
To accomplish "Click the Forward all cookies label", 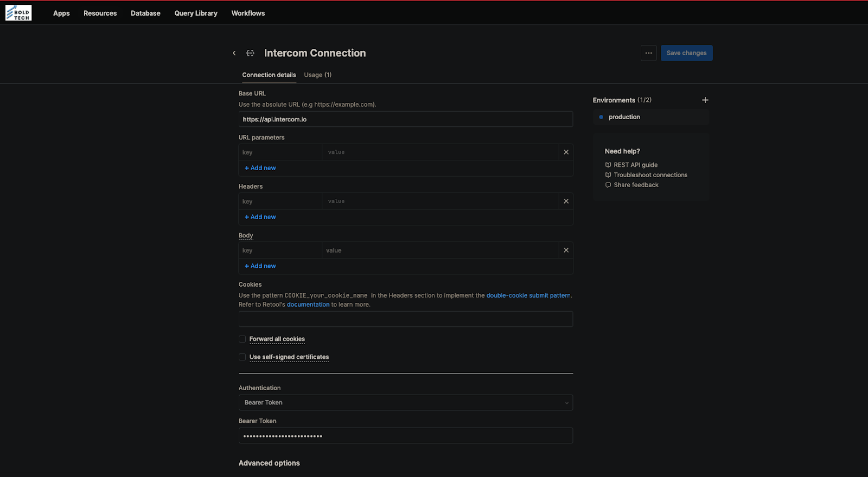I will (277, 339).
